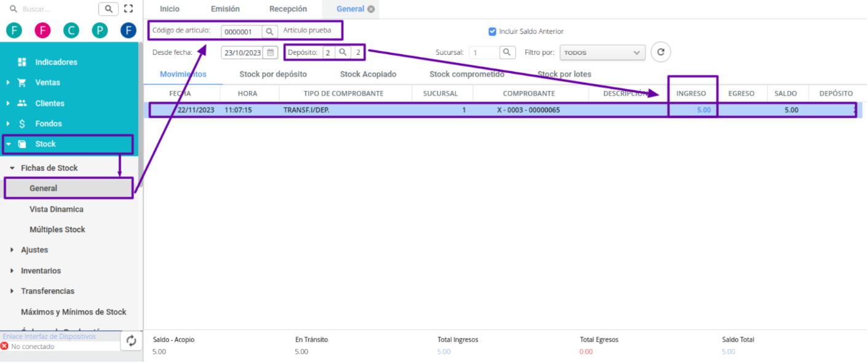The width and height of the screenshot is (868, 363).
Task: Click the 5.00 value in INGRESO column
Action: (704, 110)
